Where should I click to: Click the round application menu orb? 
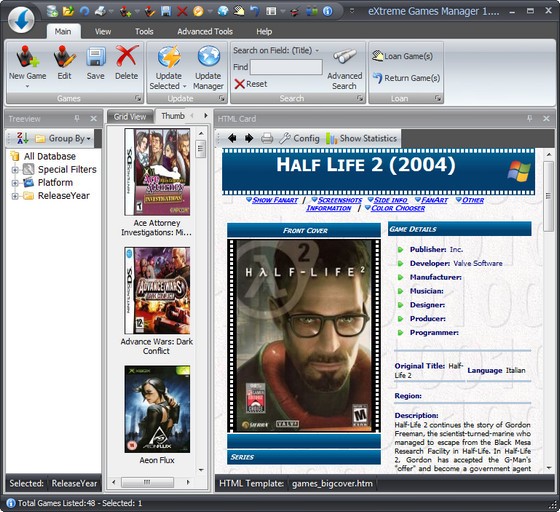[x=21, y=20]
